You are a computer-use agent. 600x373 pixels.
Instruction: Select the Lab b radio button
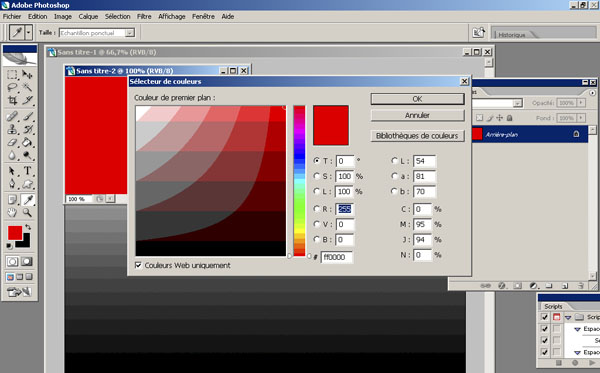394,191
